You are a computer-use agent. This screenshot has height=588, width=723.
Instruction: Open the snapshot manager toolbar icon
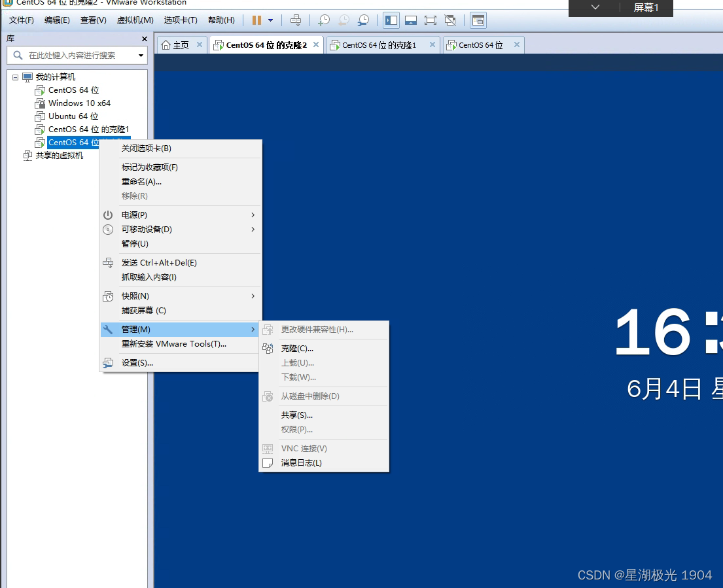tap(364, 20)
